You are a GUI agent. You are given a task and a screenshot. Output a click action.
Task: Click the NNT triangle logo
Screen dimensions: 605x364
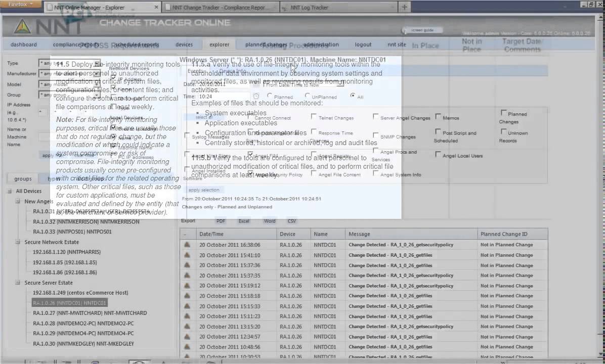click(x=22, y=26)
